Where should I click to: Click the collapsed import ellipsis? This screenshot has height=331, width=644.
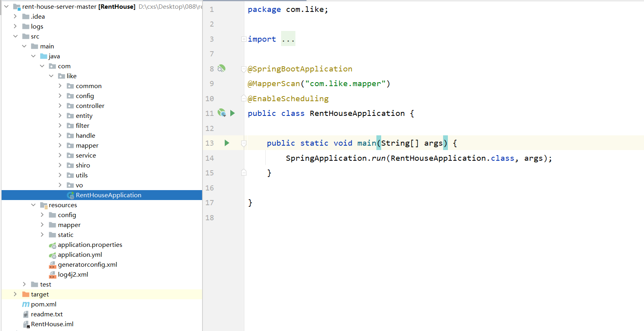pyautogui.click(x=288, y=39)
